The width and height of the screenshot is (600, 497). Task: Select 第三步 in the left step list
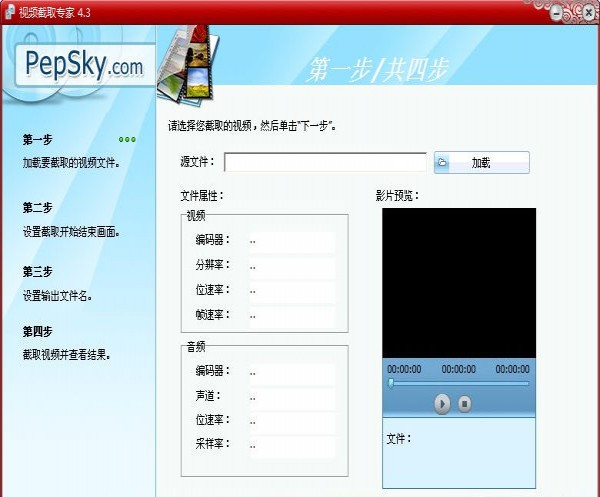point(38,272)
